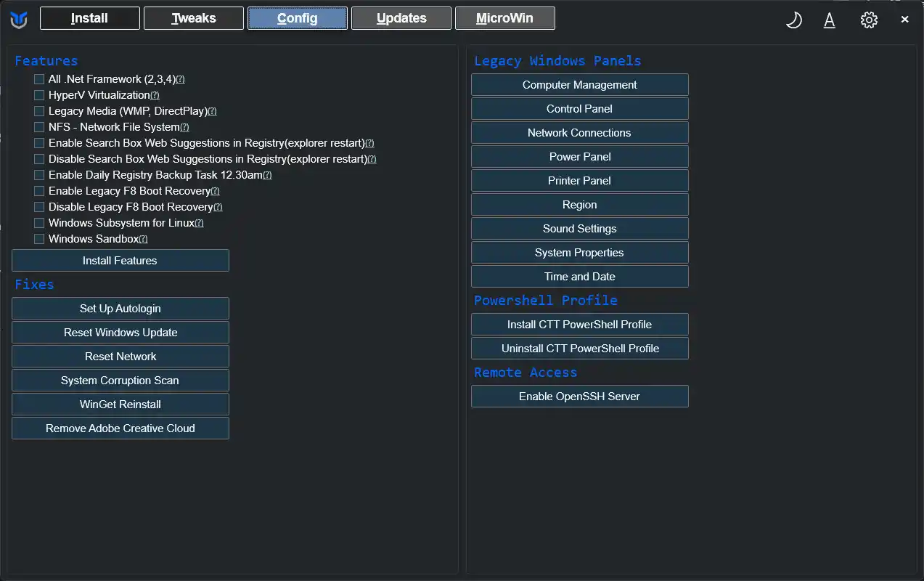924x581 pixels.
Task: Check Disable Search Box Web Suggestions checkbox
Action: click(x=39, y=159)
